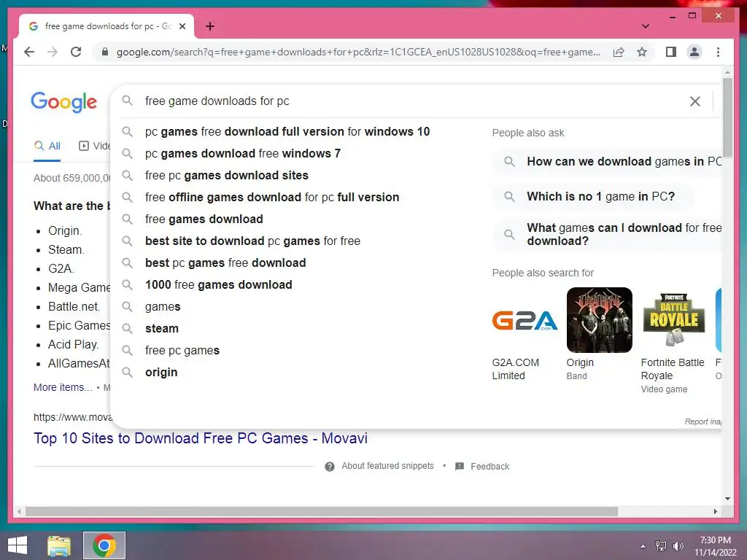Open the tab search chevron in the title bar
Viewport: 747px width, 560px height.
645,26
